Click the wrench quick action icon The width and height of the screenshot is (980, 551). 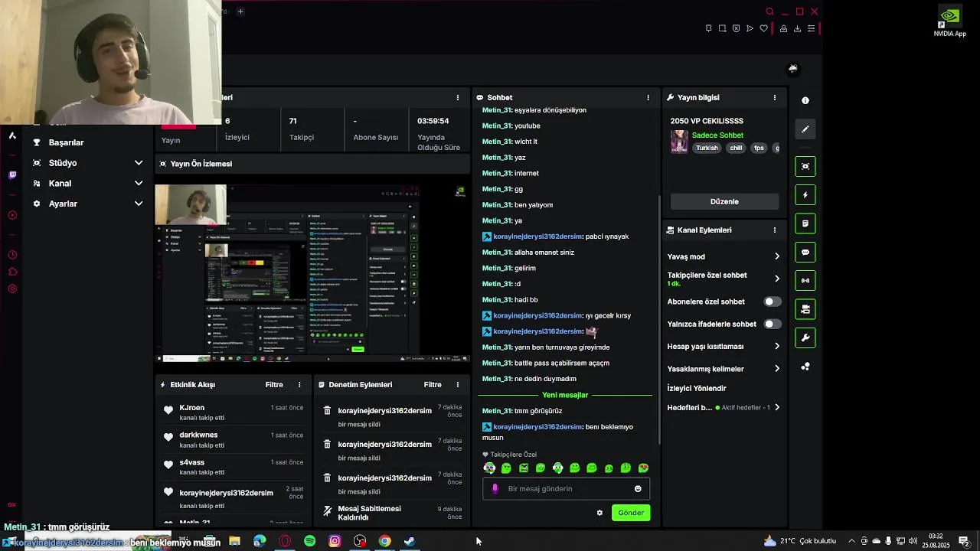click(805, 337)
